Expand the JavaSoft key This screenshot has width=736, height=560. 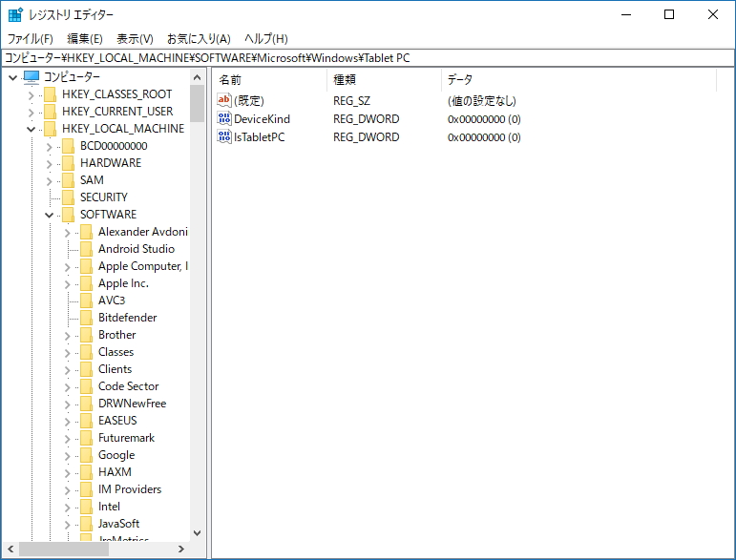67,525
